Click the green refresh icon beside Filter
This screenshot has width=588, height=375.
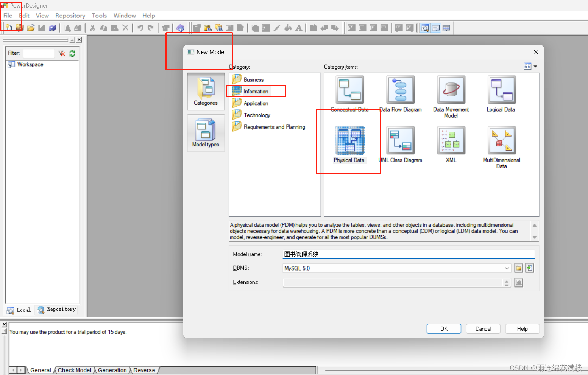[x=72, y=53]
